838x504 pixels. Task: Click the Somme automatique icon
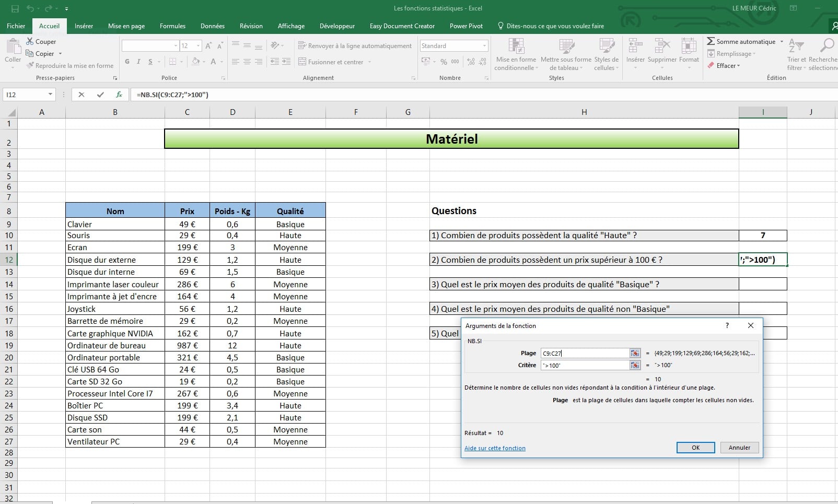tap(712, 41)
